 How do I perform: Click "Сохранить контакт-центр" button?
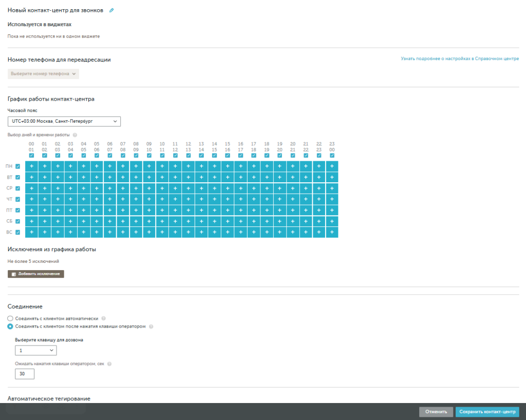(487, 412)
